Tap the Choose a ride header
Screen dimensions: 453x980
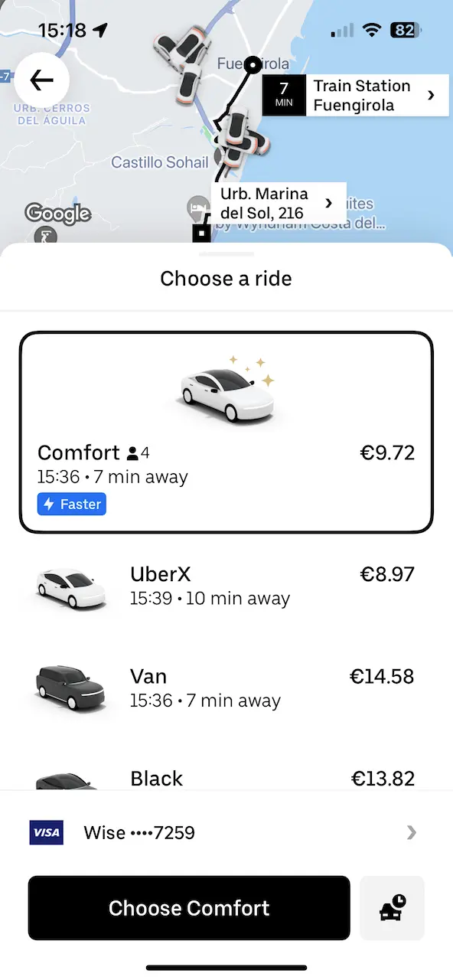point(226,279)
